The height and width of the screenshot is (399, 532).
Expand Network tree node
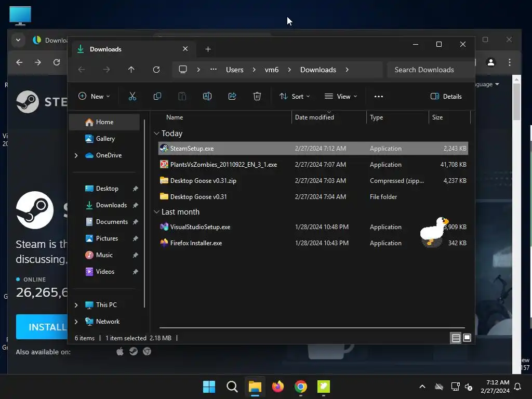pos(76,322)
